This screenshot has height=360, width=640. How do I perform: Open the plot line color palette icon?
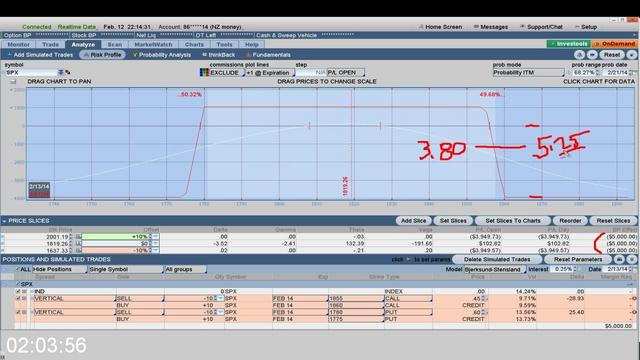coord(204,72)
